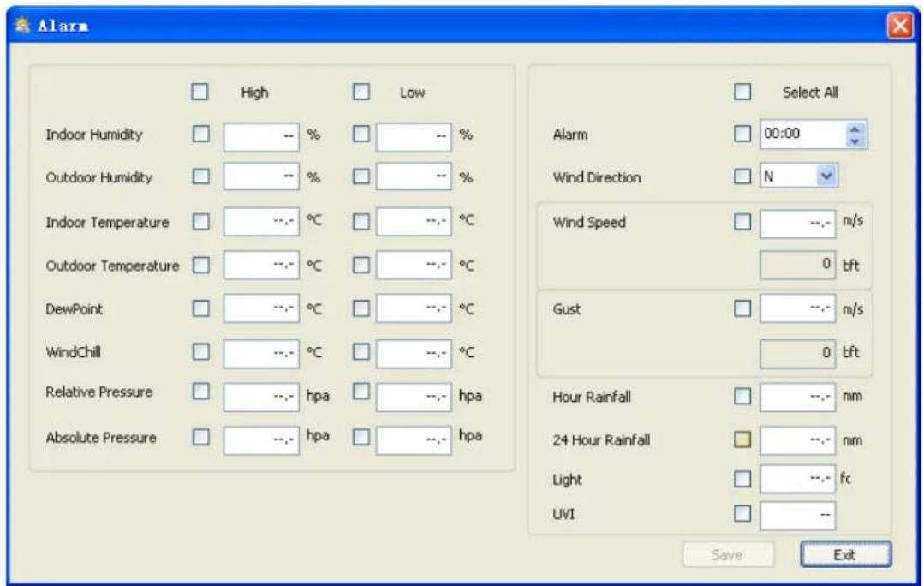This screenshot has height=586, width=924.
Task: Focus DewPoint high value field
Action: [x=261, y=308]
